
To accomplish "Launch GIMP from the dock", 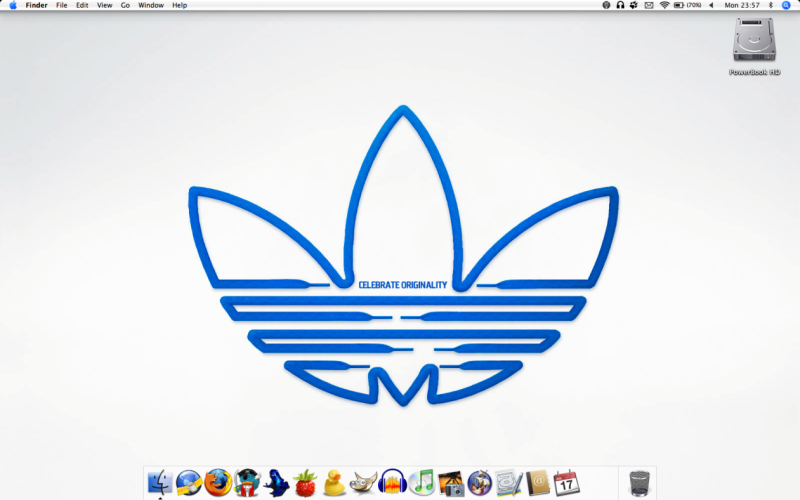I will [x=363, y=483].
